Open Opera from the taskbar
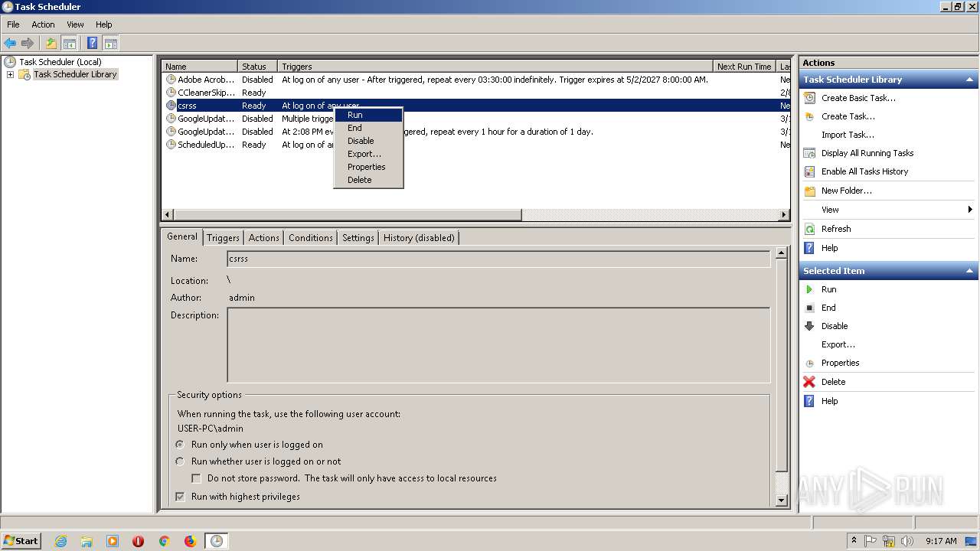Viewport: 980px width, 551px height. (x=138, y=541)
